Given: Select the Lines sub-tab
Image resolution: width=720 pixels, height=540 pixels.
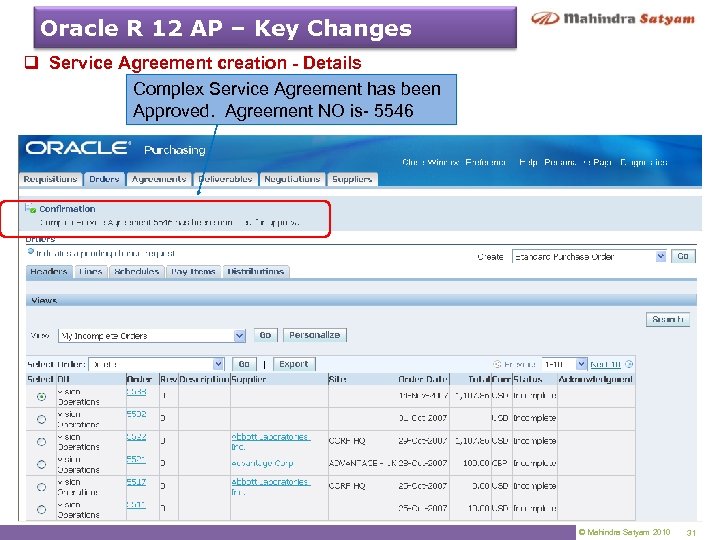Looking at the screenshot, I should 90,272.
